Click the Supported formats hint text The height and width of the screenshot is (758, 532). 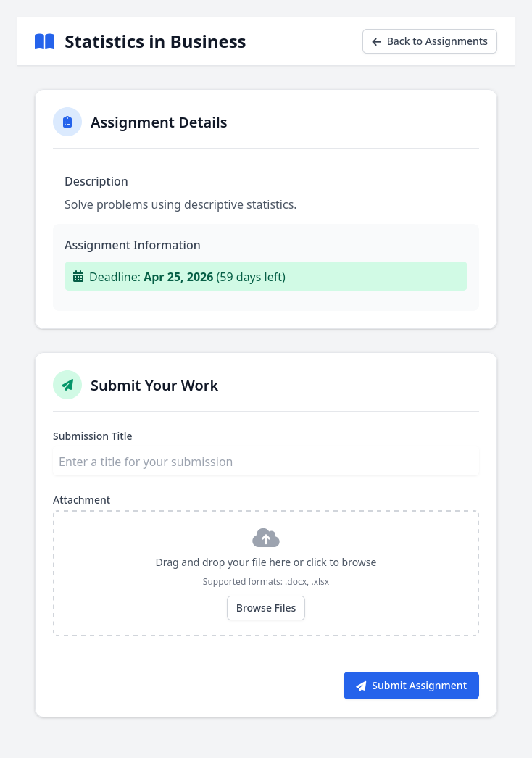[x=266, y=581]
